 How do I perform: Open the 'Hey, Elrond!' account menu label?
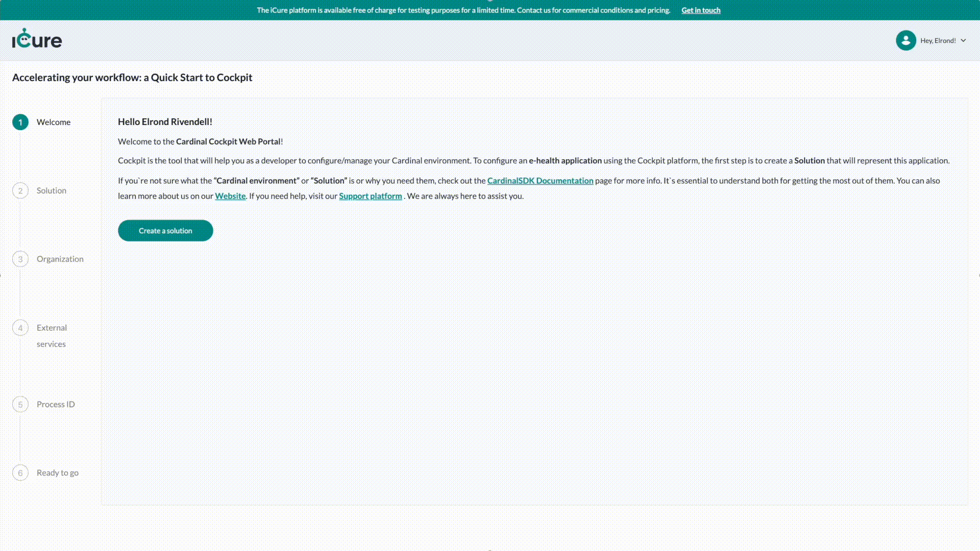[938, 41]
